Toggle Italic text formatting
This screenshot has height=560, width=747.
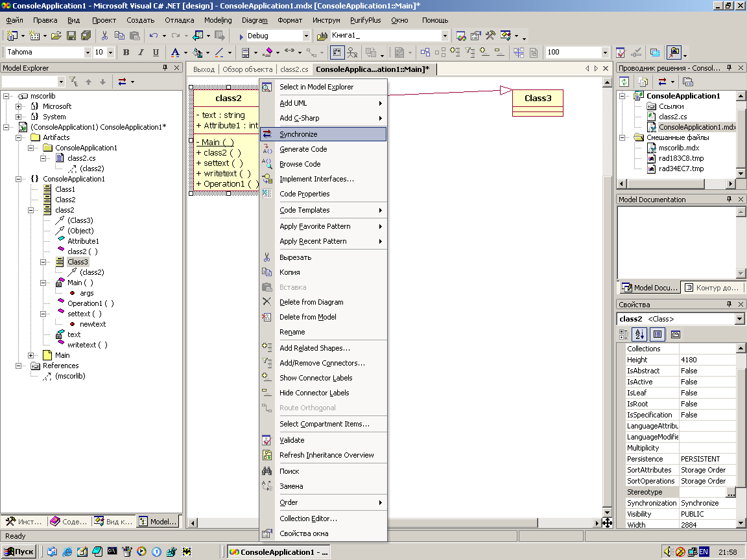pos(141,52)
